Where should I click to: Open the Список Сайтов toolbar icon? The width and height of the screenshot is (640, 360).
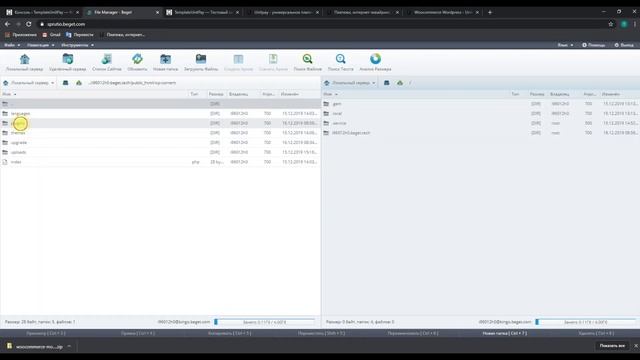click(107, 59)
